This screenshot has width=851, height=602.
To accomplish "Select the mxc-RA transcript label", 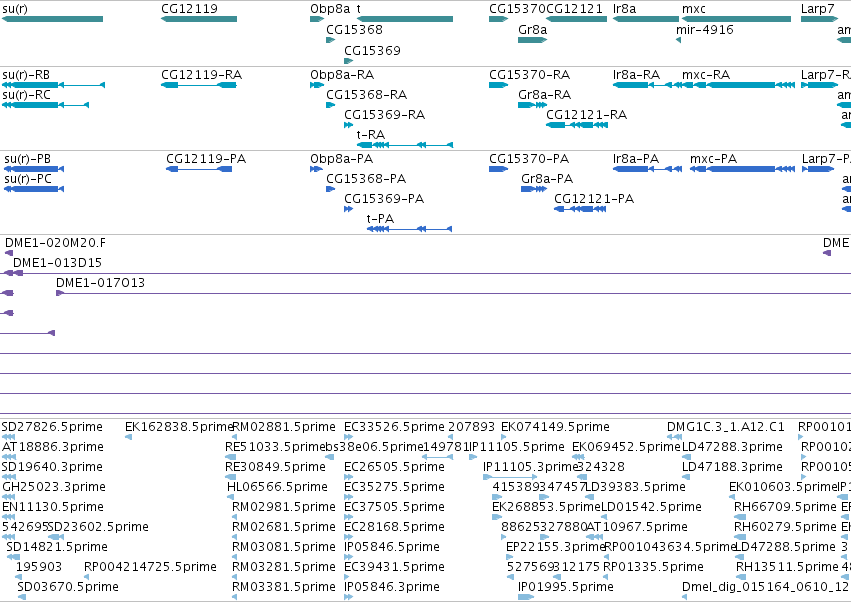I will tap(706, 74).
